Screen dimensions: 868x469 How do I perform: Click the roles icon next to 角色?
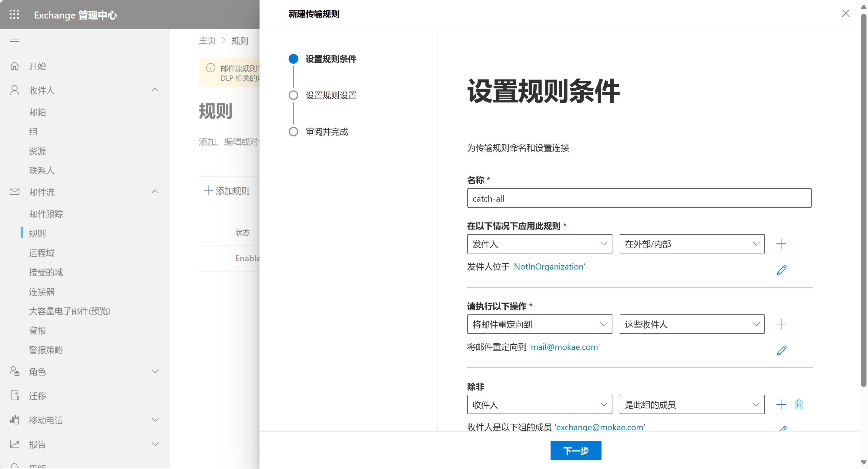[x=15, y=371]
